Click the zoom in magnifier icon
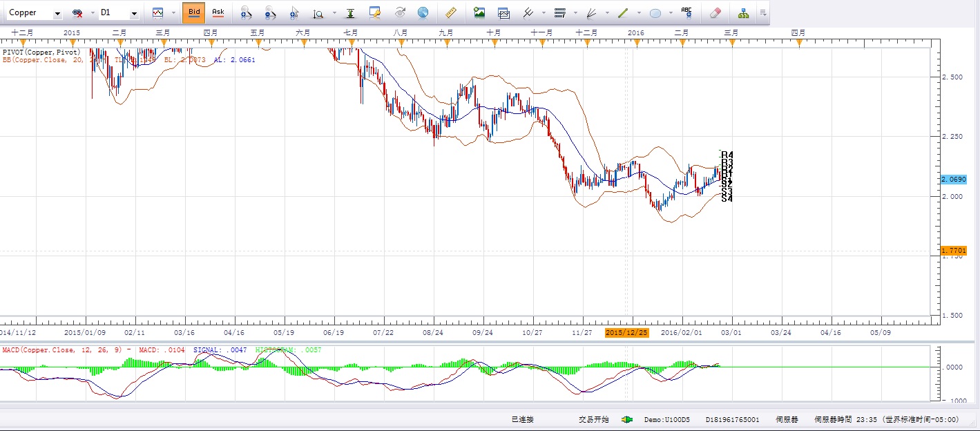Viewport: 980px width, 431px height. pyautogui.click(x=246, y=12)
